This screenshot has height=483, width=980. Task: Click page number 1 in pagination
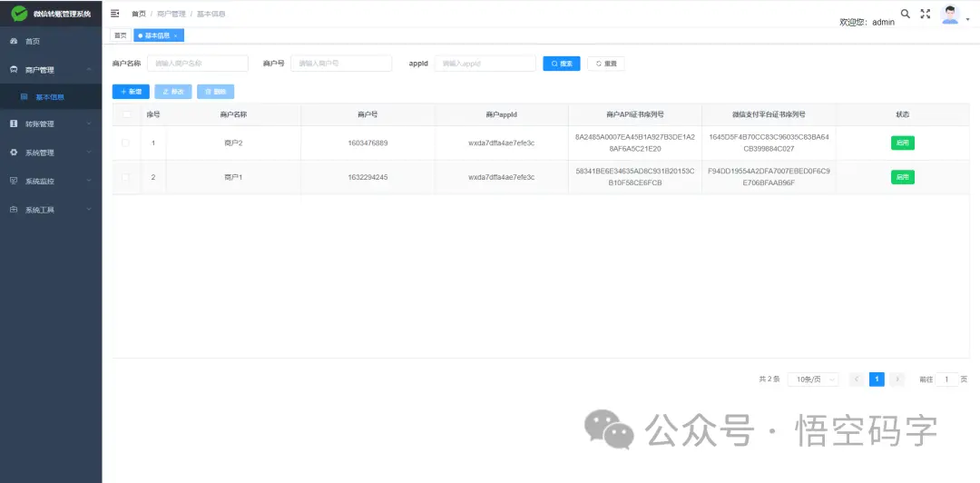(x=877, y=379)
